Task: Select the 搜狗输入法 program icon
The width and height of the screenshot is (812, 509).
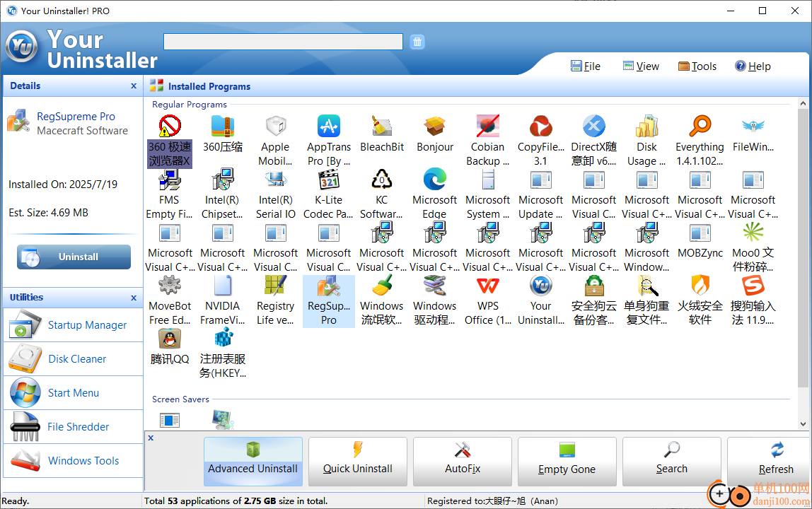Action: [753, 286]
